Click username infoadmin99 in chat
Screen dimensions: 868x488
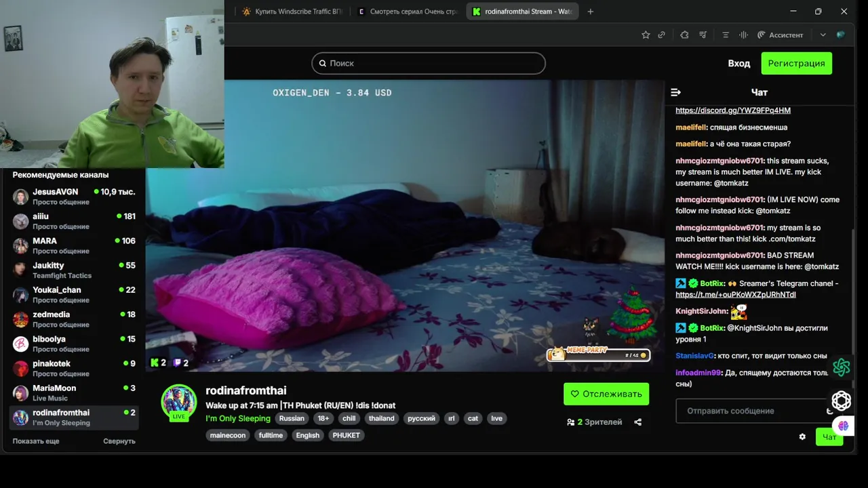coord(698,373)
